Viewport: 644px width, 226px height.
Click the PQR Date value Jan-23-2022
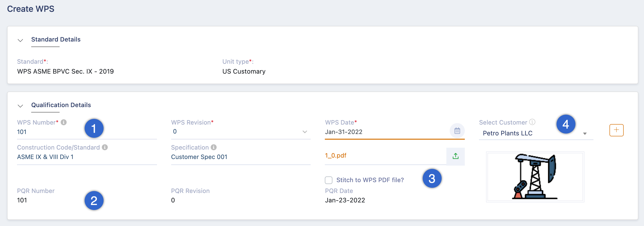[345, 200]
